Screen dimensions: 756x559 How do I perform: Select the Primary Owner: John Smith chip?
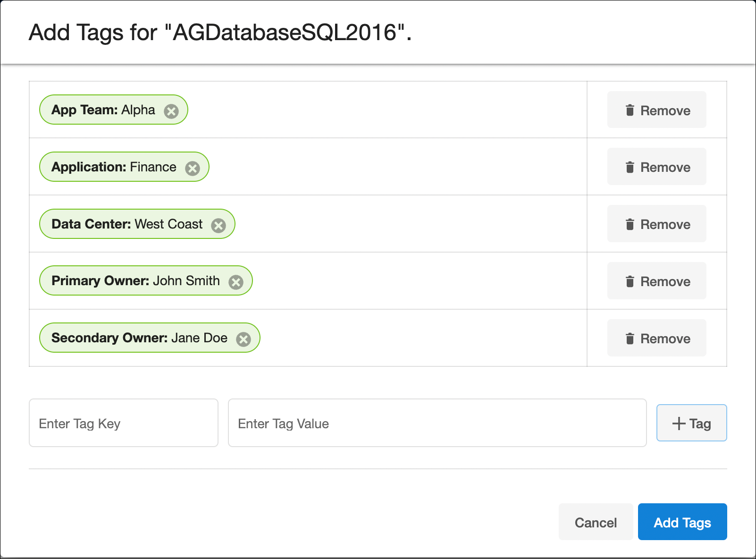pyautogui.click(x=135, y=281)
